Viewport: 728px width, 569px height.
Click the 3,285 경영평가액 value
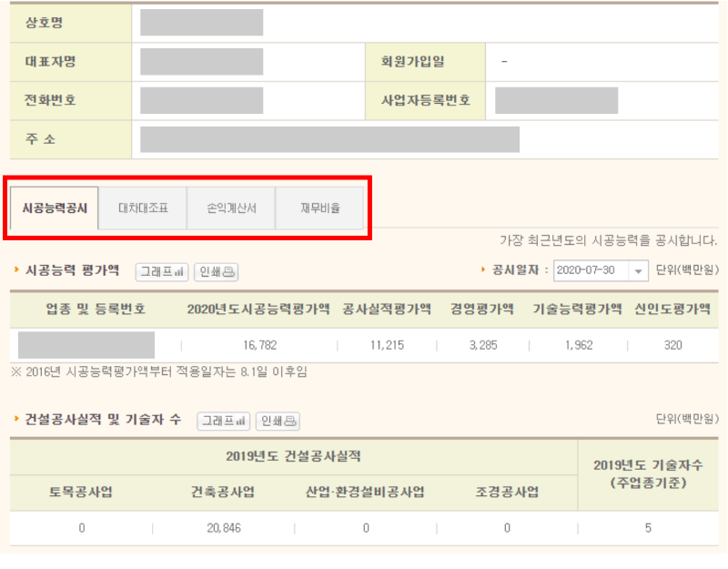483,345
